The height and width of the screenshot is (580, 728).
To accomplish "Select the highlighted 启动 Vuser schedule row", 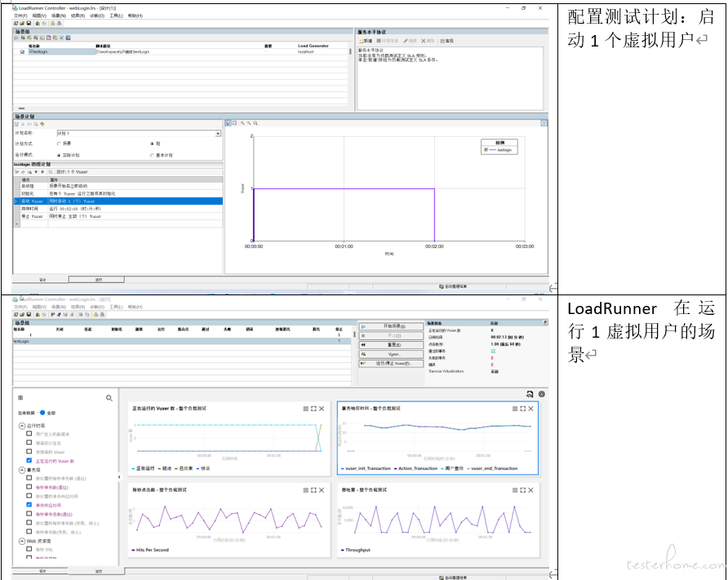I will click(118, 201).
